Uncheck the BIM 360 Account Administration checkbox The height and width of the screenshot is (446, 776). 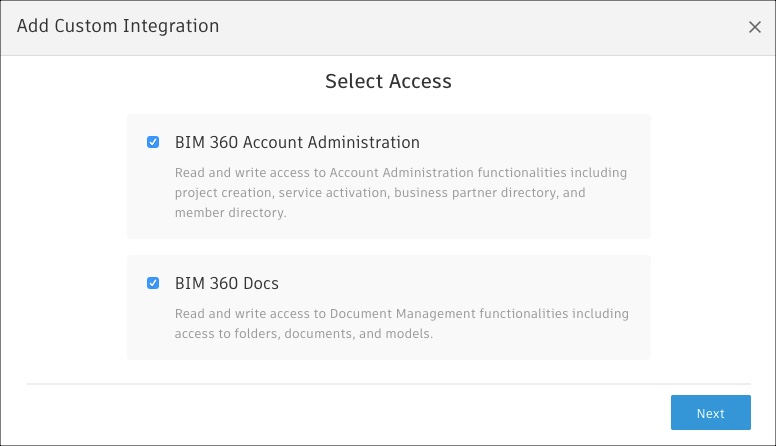tap(153, 143)
